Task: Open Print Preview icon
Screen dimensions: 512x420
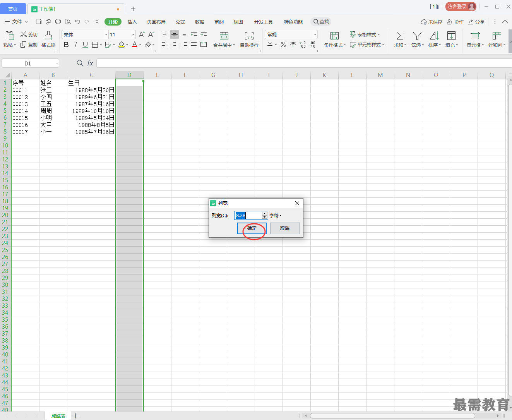Action: pyautogui.click(x=68, y=22)
